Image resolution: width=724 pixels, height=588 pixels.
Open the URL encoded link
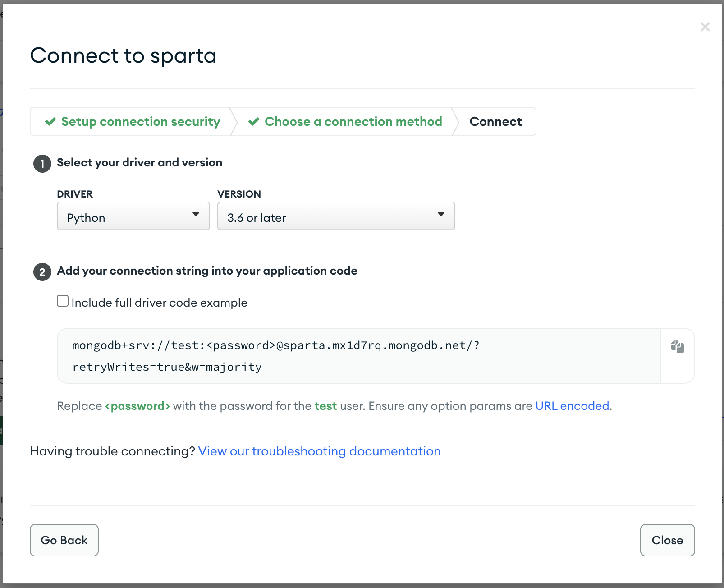(x=573, y=406)
